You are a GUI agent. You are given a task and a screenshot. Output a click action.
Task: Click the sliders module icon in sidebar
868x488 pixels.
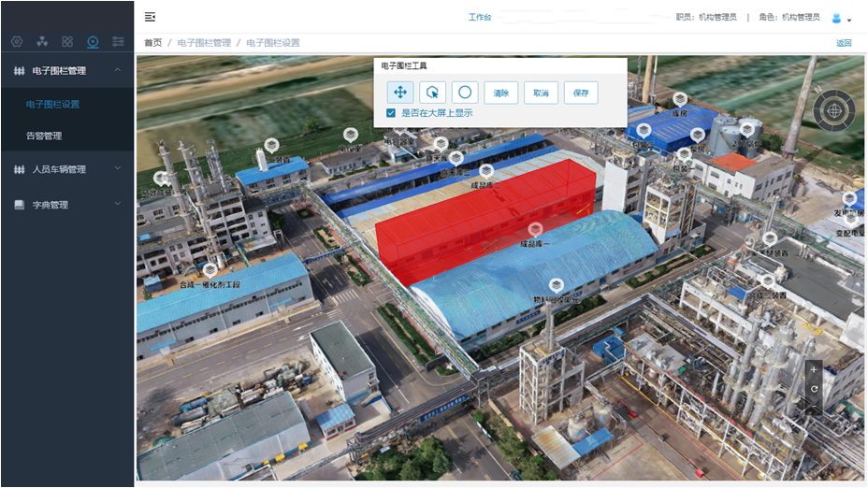point(118,42)
